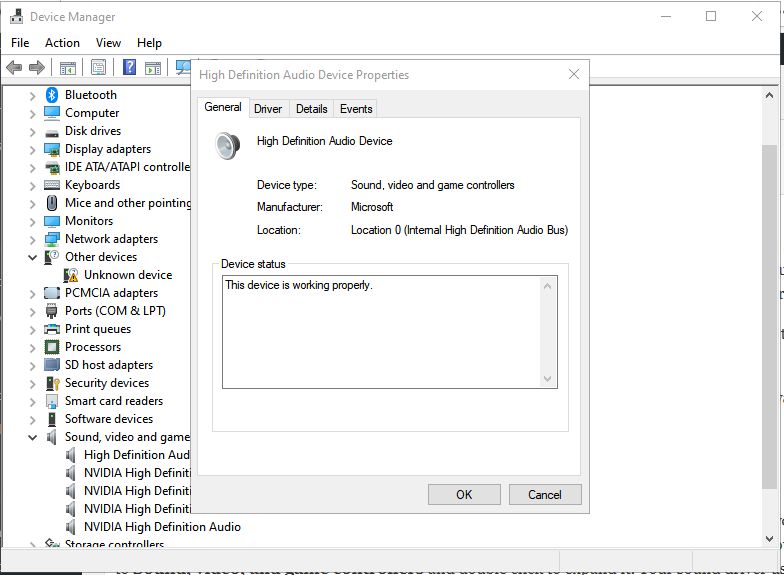Screen dimensions: 784x575
Task: Click the Forward arrow toolbar icon
Action: tap(37, 67)
